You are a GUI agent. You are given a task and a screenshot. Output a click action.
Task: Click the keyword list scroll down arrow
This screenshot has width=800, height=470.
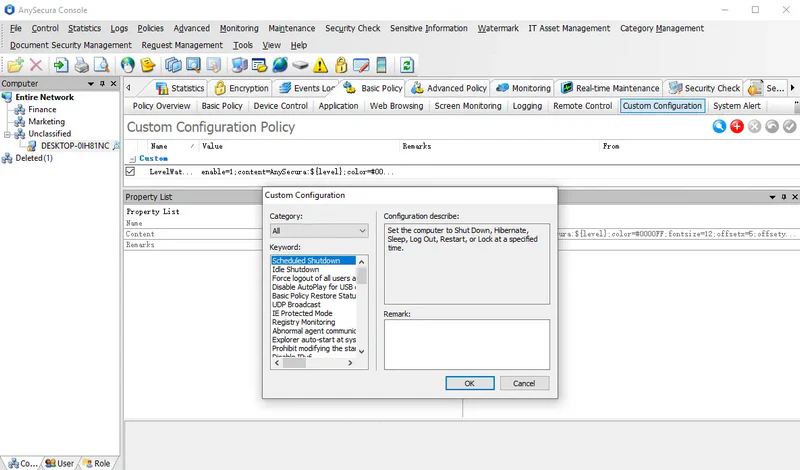361,352
